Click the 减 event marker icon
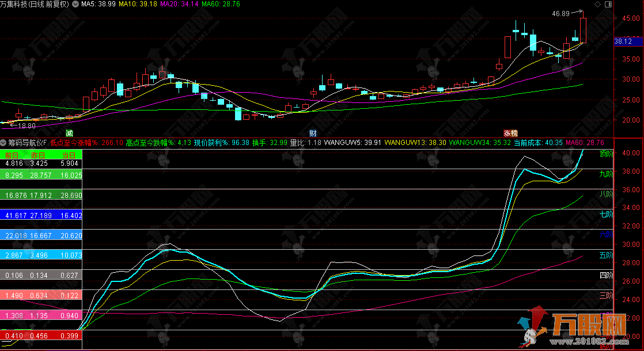644x351 pixels. click(70, 132)
